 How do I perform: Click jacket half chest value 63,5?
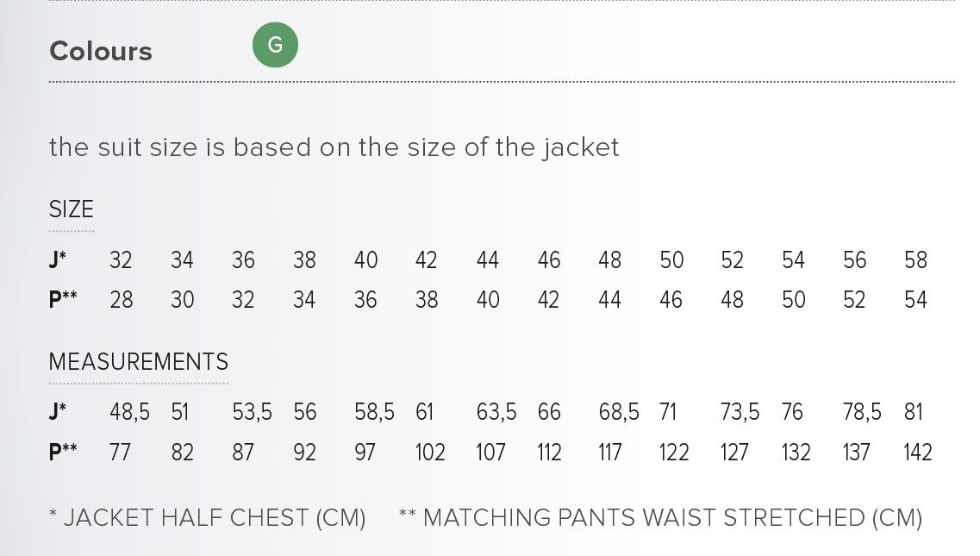click(496, 413)
